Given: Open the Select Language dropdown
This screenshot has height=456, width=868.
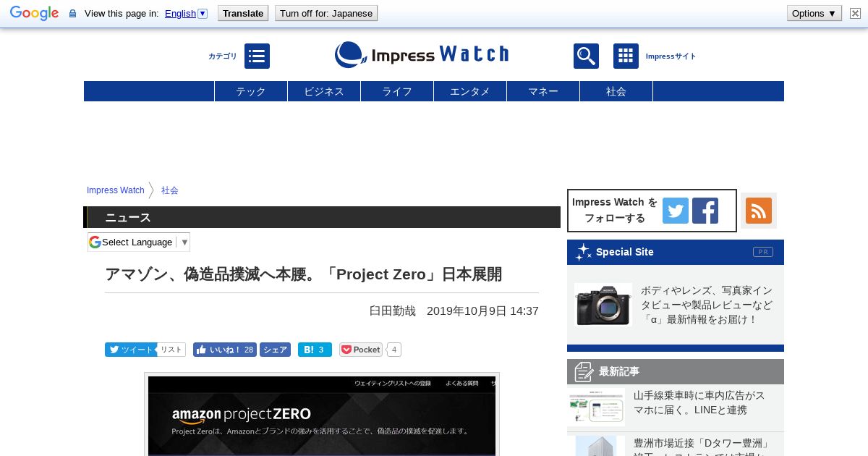Looking at the screenshot, I should 139,242.
